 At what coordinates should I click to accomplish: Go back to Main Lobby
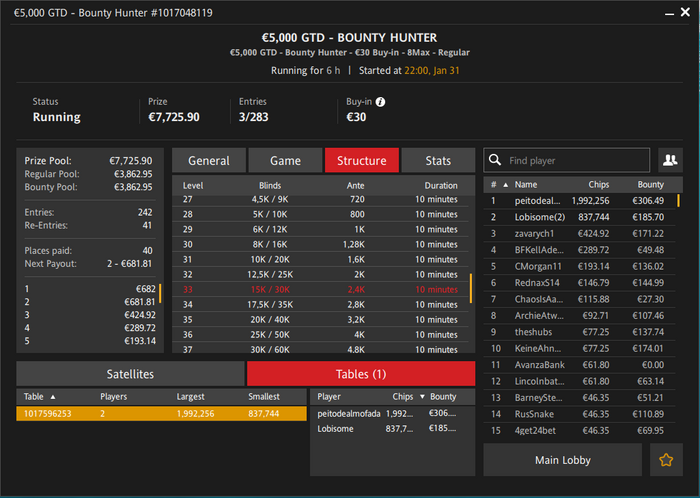pos(562,460)
